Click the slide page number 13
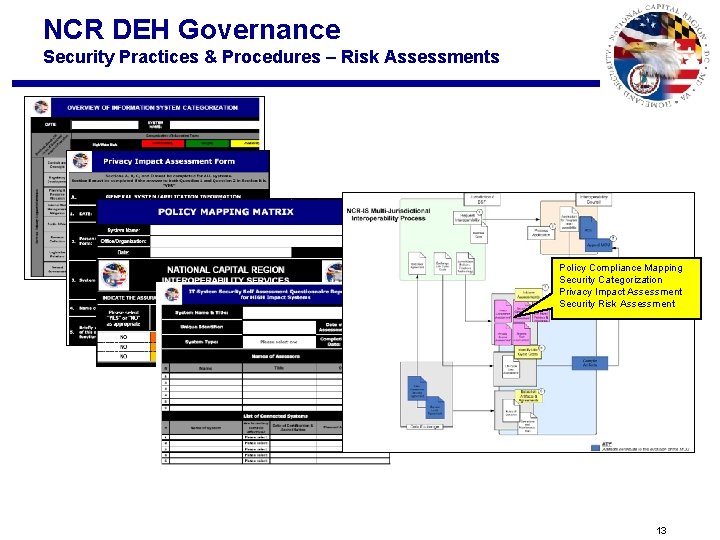The image size is (720, 540). point(661,530)
